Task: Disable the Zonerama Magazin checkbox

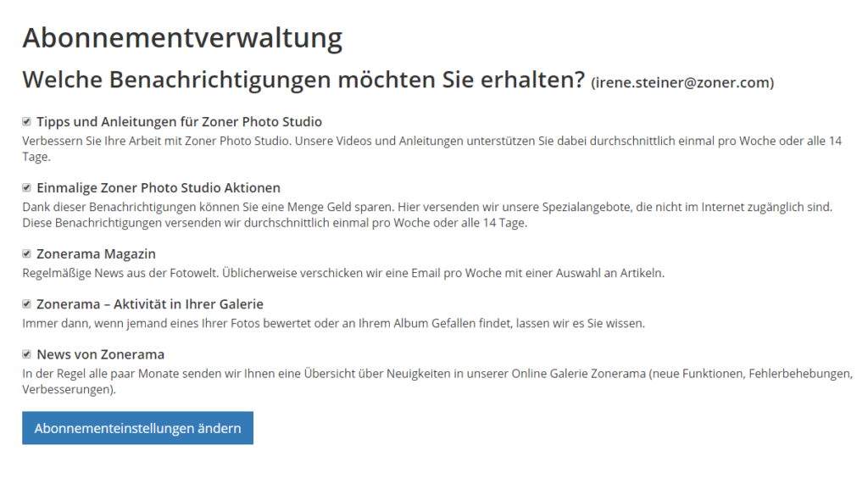Action: (x=26, y=253)
